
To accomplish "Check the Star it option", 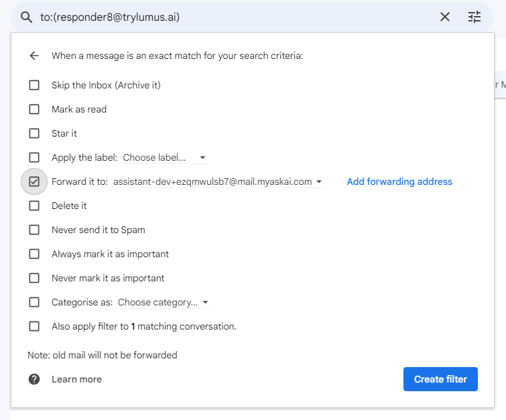I will 34,133.
